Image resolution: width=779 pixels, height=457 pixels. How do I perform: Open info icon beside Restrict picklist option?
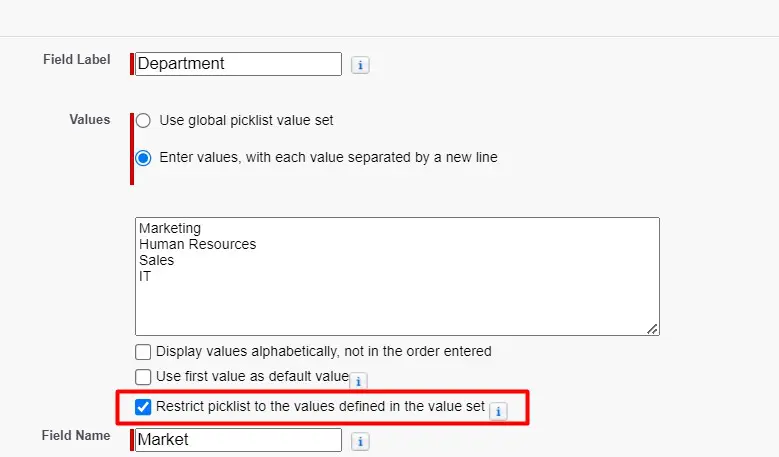pos(498,410)
